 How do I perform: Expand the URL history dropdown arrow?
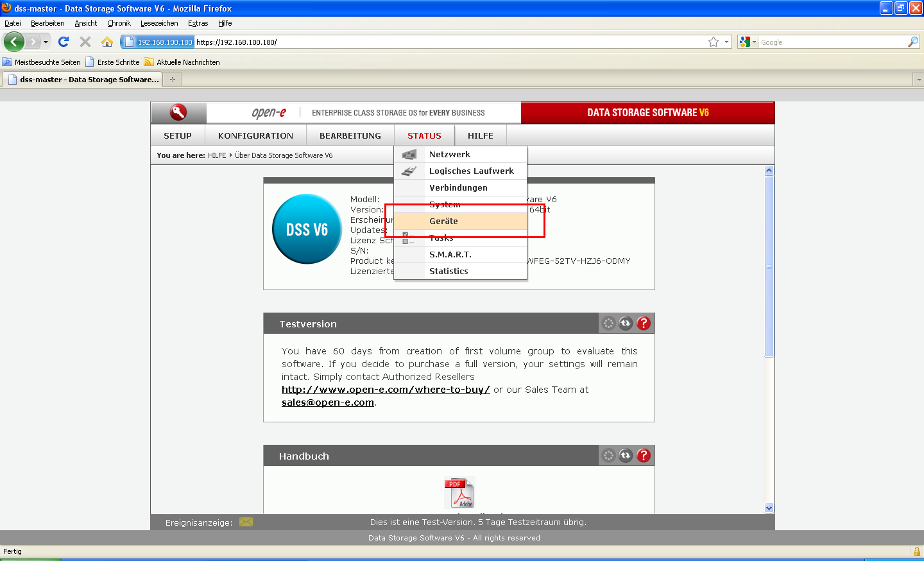727,42
